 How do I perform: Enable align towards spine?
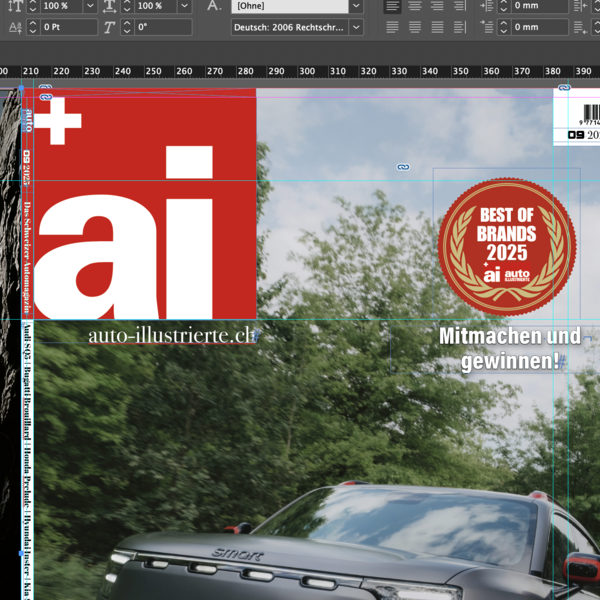point(460,6)
